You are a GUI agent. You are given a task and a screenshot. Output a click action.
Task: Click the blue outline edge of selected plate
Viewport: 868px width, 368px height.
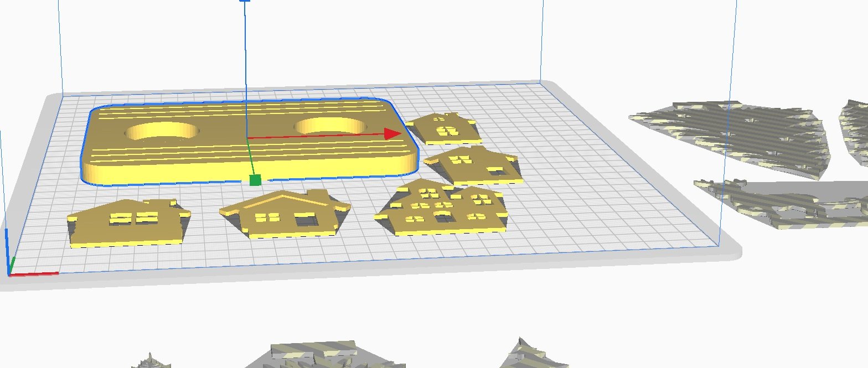[83, 166]
